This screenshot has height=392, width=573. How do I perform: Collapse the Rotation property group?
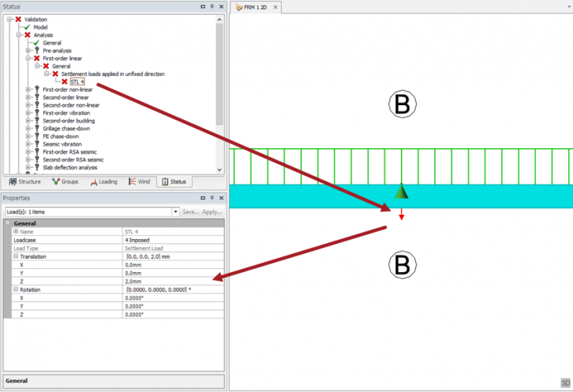pos(16,289)
